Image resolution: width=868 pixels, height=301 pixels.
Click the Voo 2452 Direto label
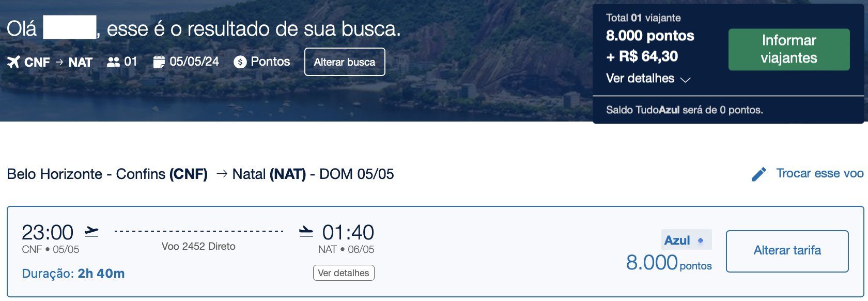coord(198,247)
